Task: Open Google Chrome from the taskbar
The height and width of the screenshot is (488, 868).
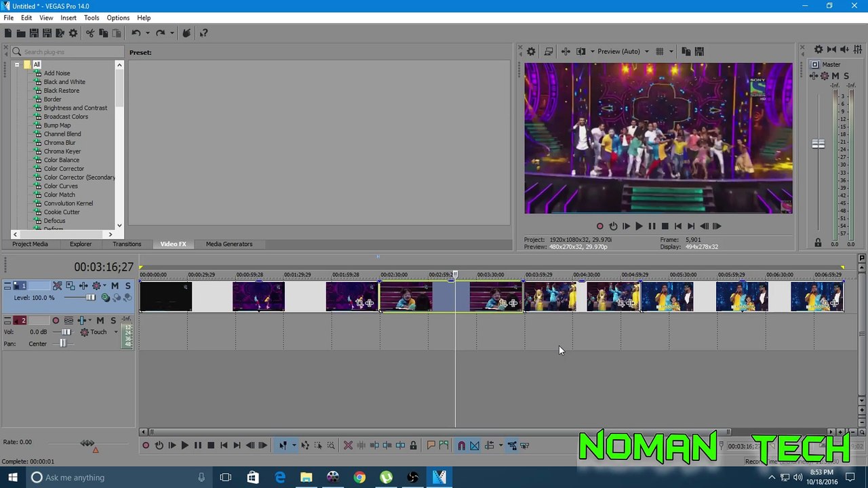Action: pos(359,477)
